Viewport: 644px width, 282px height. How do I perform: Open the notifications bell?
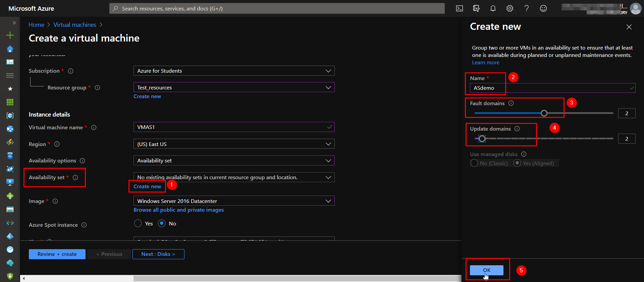point(493,8)
